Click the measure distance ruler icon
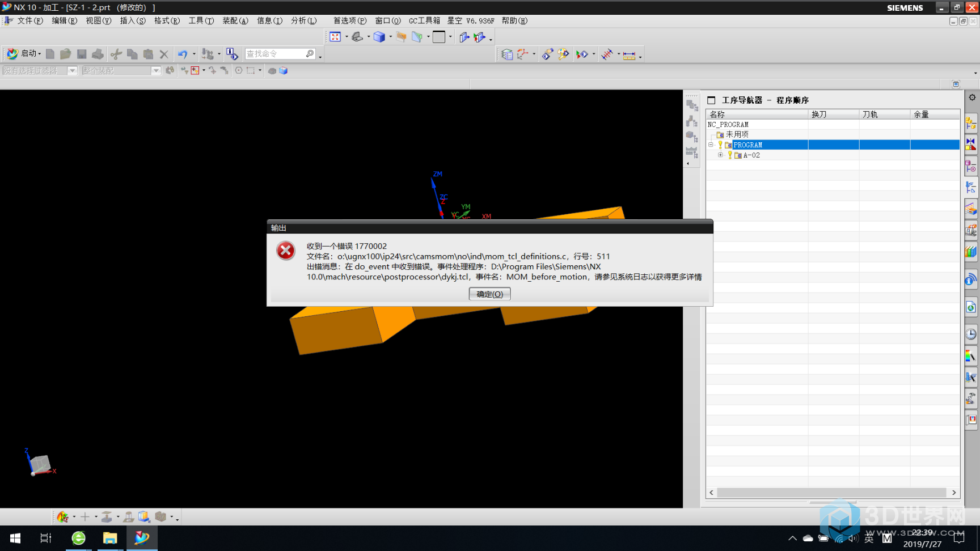This screenshot has width=980, height=551. pyautogui.click(x=629, y=54)
